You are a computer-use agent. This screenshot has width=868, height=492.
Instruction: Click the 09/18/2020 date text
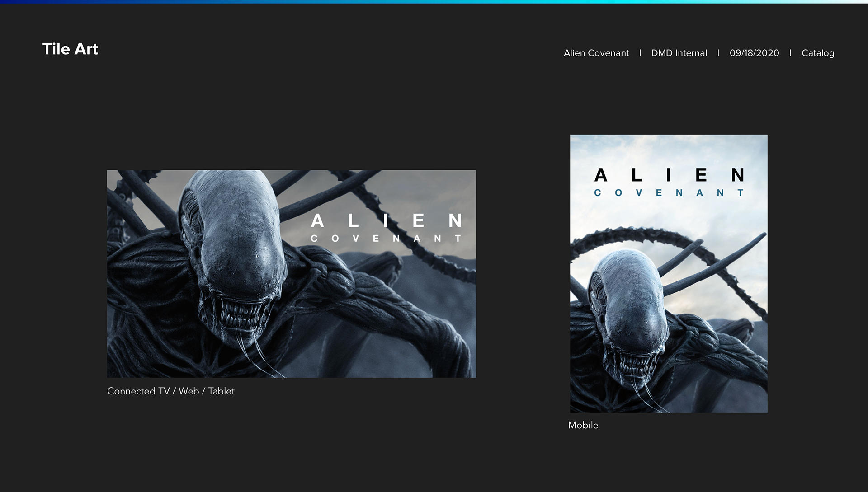754,53
